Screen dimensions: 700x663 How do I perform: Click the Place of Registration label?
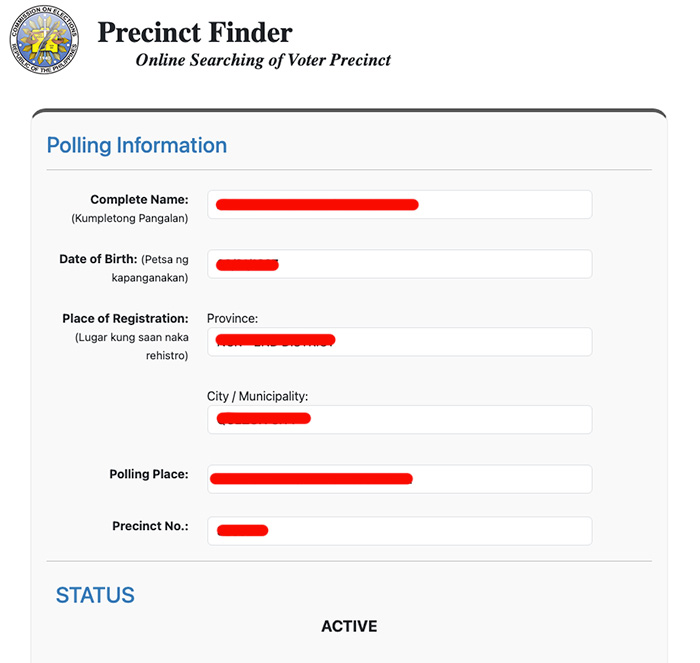pyautogui.click(x=125, y=319)
